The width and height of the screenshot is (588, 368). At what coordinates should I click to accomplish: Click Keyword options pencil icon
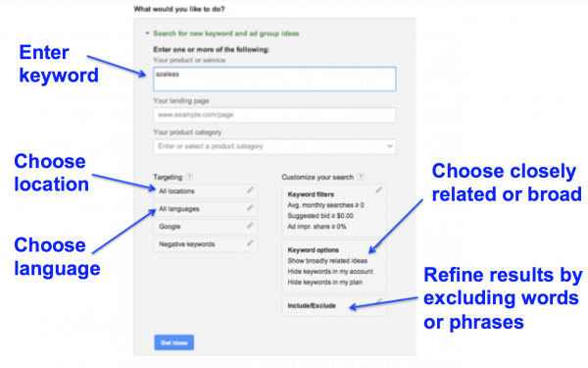coord(379,245)
